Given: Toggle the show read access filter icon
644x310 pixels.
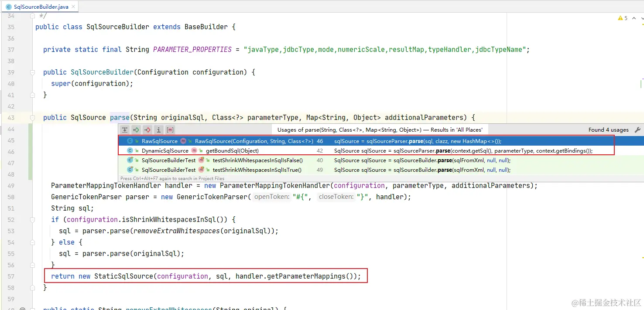Looking at the screenshot, I should click(x=136, y=130).
